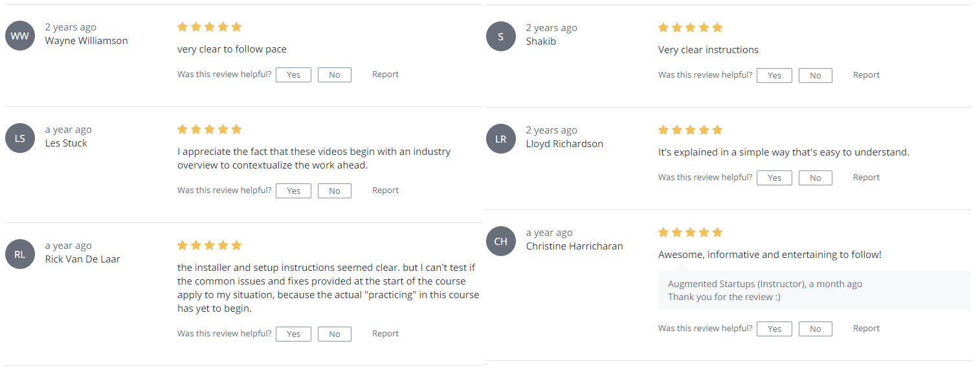Image resolution: width=980 pixels, height=372 pixels.
Task: Click Christine Harricharan's CH avatar icon
Action: tap(501, 241)
